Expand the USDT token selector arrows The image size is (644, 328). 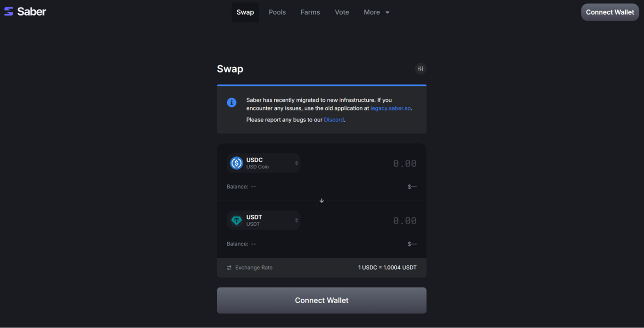[x=297, y=220]
